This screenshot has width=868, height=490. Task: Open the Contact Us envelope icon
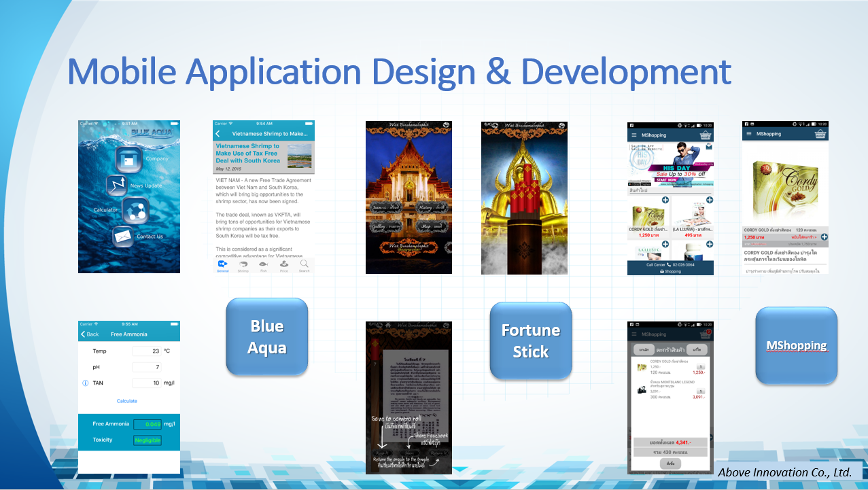(123, 237)
